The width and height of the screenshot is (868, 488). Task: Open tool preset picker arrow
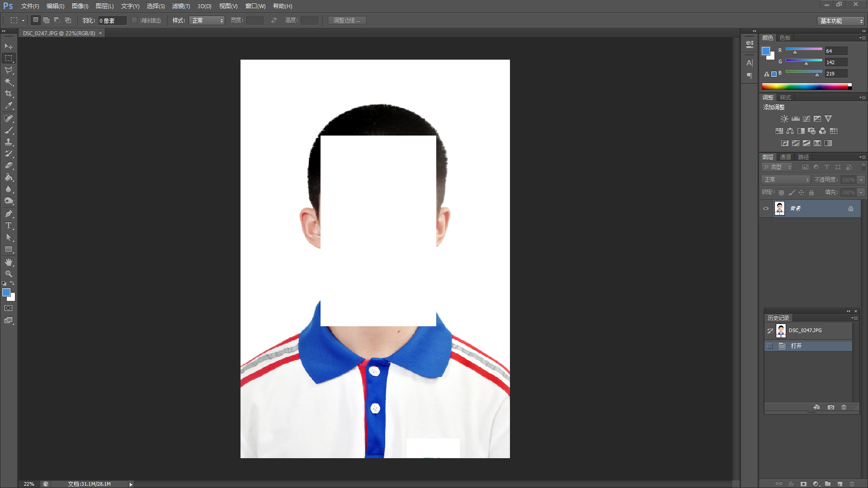23,20
